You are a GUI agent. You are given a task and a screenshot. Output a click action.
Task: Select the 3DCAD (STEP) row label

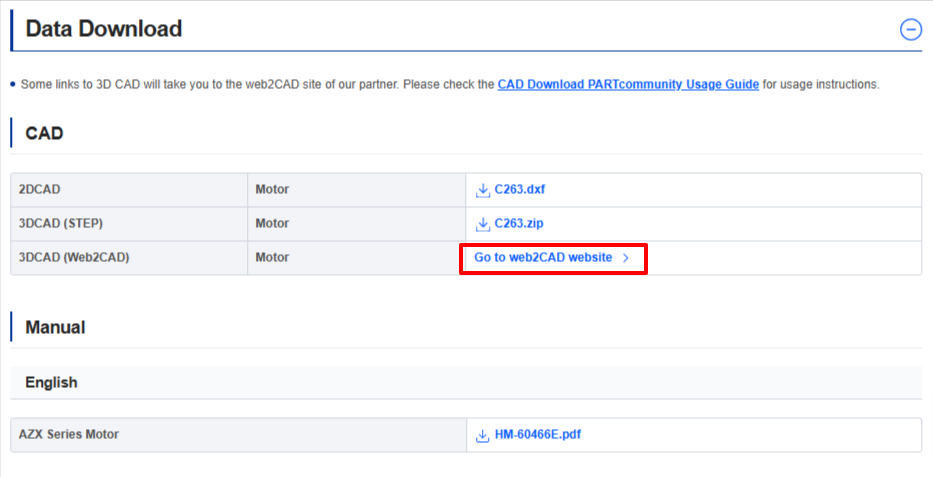tap(61, 224)
